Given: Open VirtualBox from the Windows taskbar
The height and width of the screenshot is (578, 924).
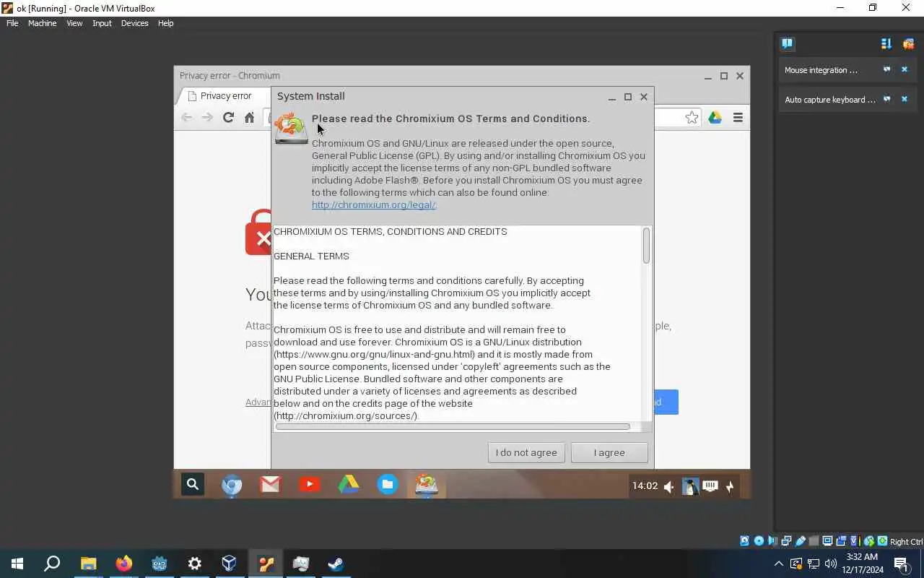Looking at the screenshot, I should tap(229, 563).
